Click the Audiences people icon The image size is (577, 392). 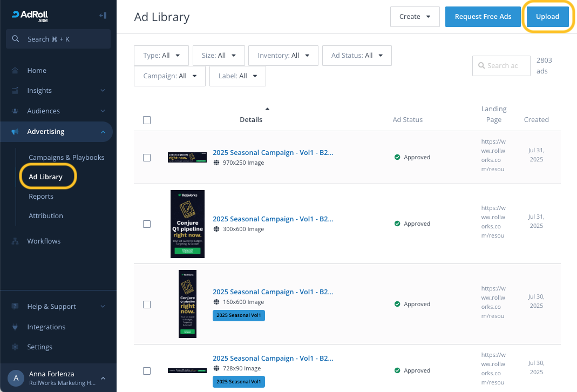point(15,111)
